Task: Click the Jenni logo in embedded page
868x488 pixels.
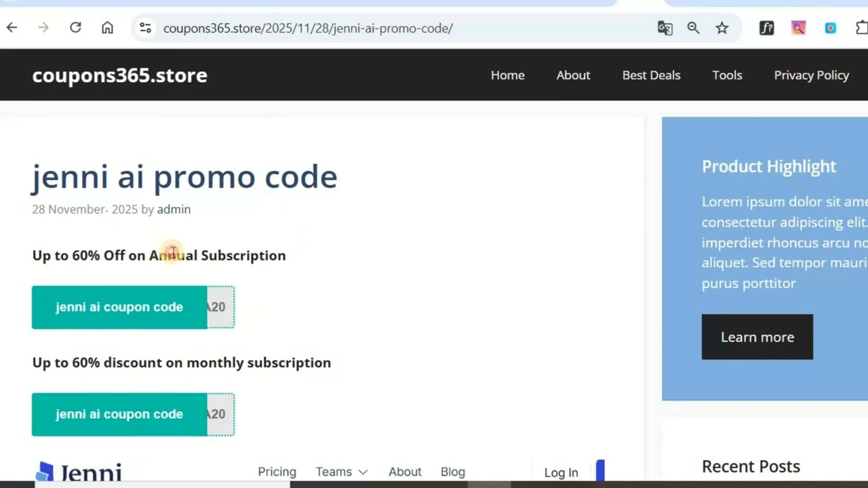Action: click(79, 472)
